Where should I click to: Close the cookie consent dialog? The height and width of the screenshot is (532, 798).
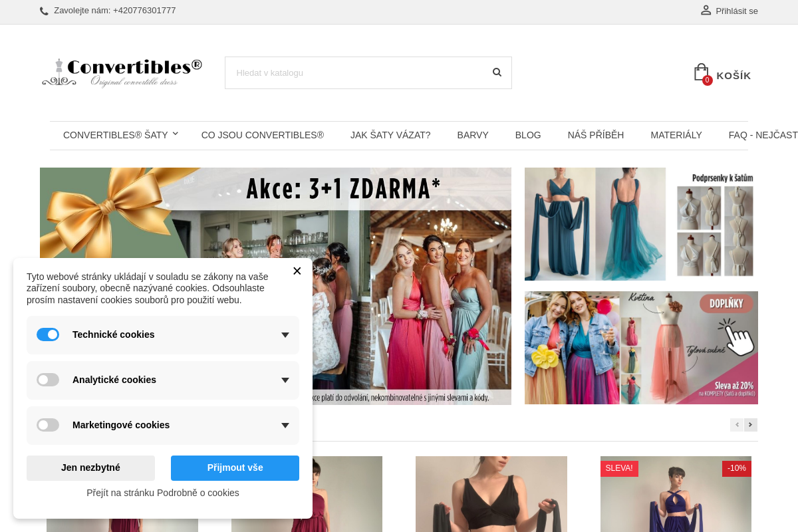coord(297,271)
